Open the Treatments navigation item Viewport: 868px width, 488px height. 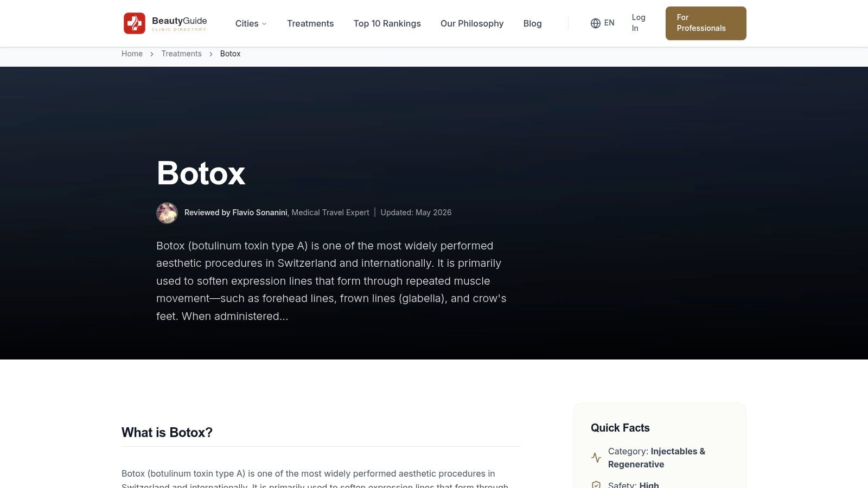(310, 23)
